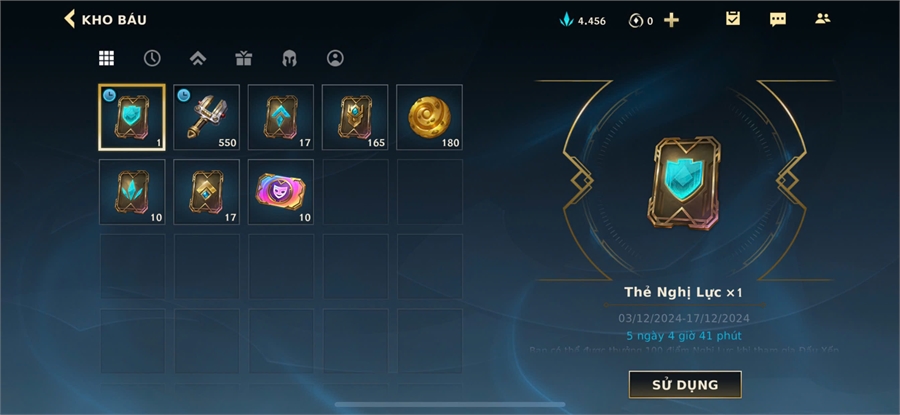This screenshot has width=900, height=415.
Task: Open the profile avatar filter tab
Action: coord(335,58)
